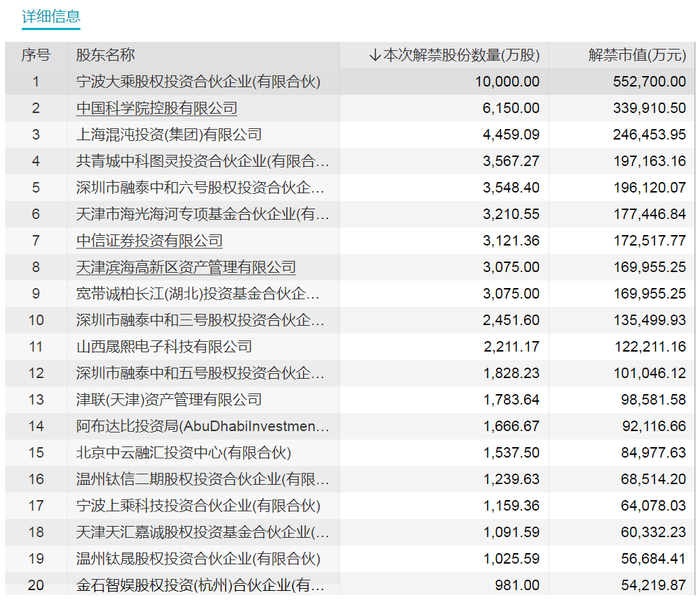
Task: Click share quantity 3,210.55
Action: (x=511, y=214)
